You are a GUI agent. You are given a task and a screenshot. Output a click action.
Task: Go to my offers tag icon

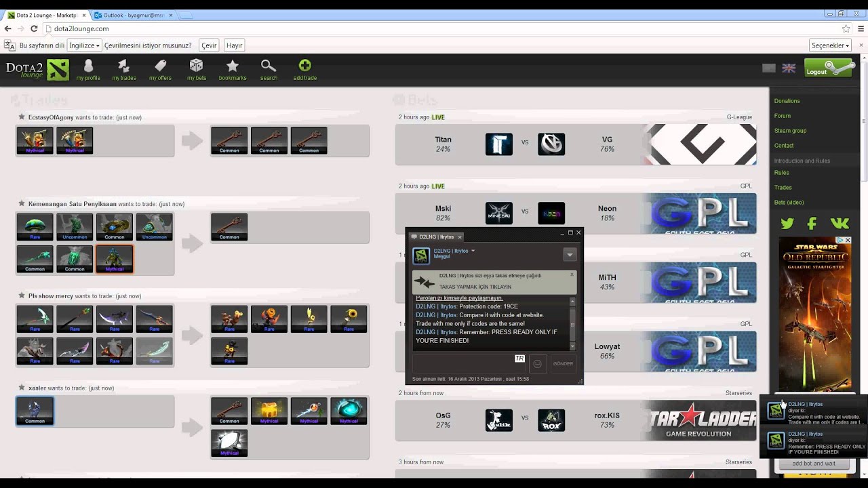tap(160, 66)
